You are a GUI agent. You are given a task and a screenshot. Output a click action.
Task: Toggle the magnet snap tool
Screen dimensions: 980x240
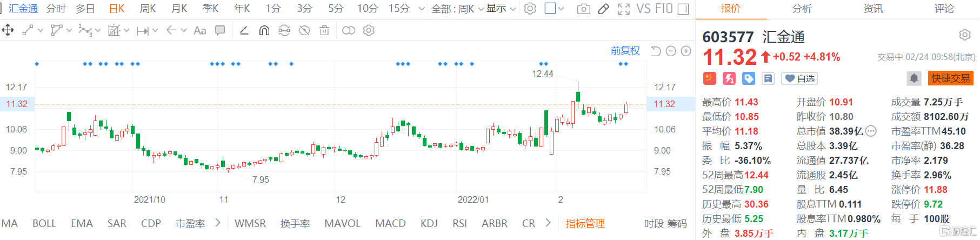tap(264, 30)
